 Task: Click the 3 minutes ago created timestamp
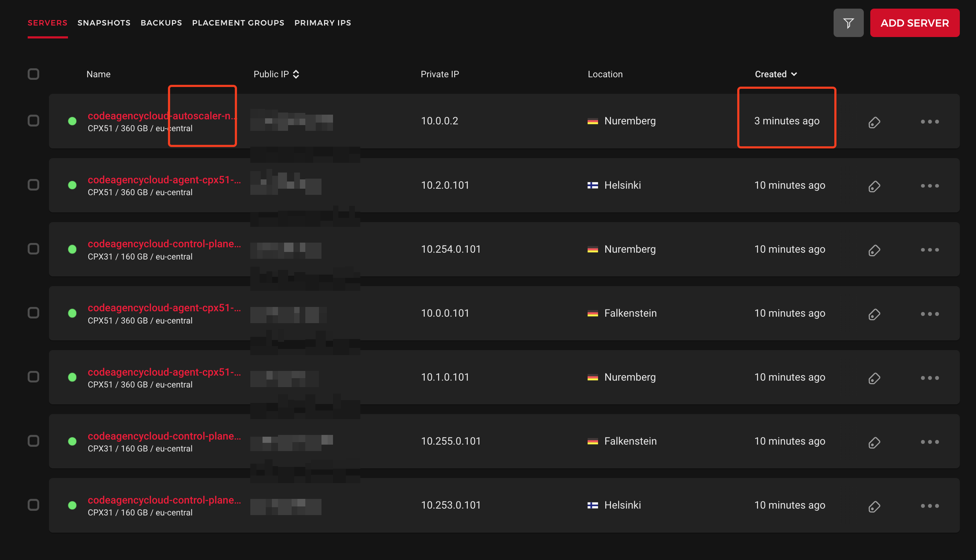pos(786,120)
